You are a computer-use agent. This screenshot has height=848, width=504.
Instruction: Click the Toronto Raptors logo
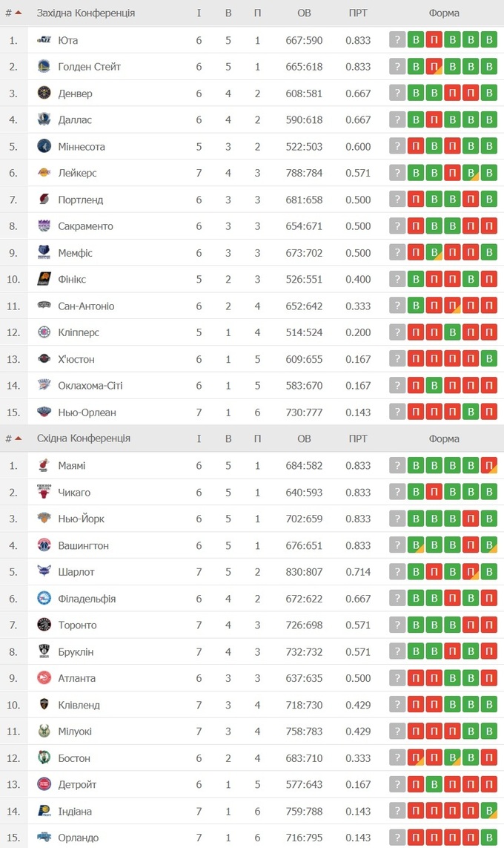point(44,625)
